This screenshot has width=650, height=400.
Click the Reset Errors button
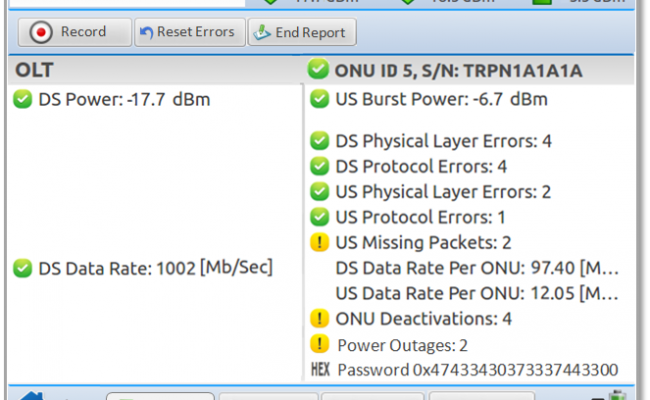[x=189, y=32]
